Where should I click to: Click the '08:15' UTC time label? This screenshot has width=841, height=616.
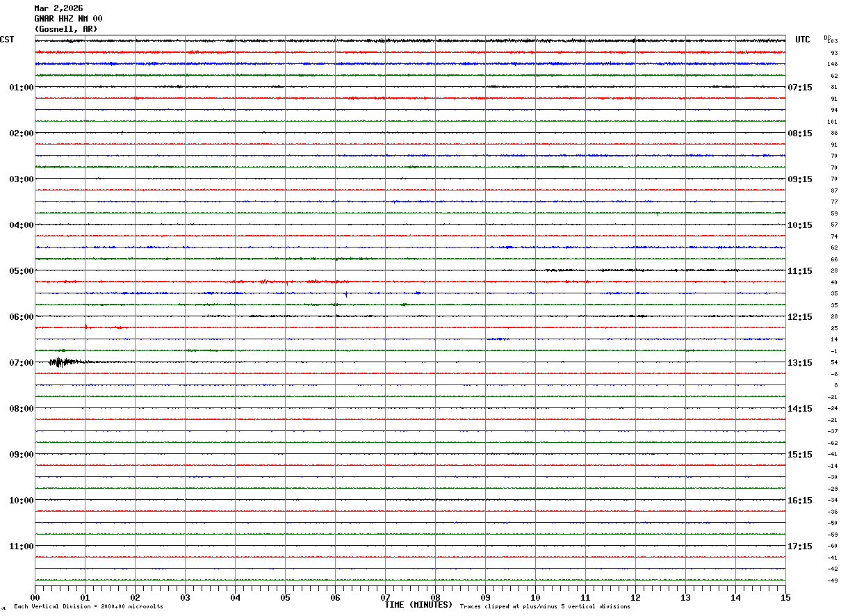[x=799, y=133]
